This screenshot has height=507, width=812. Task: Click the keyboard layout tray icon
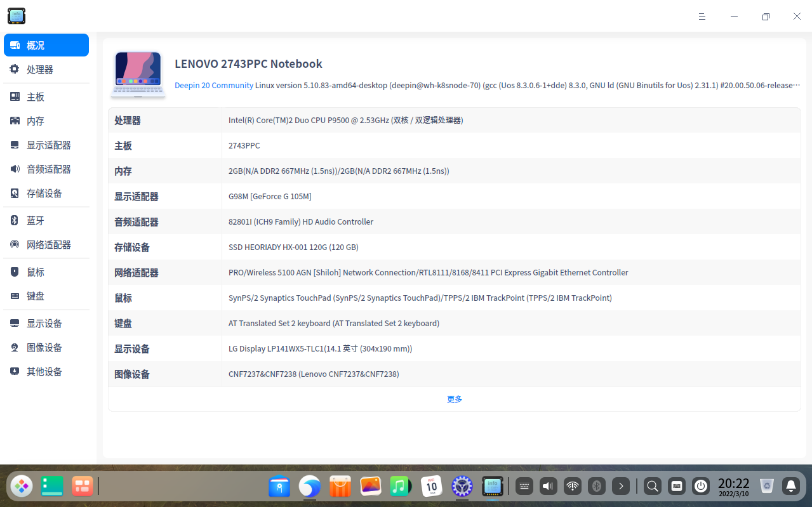point(524,487)
